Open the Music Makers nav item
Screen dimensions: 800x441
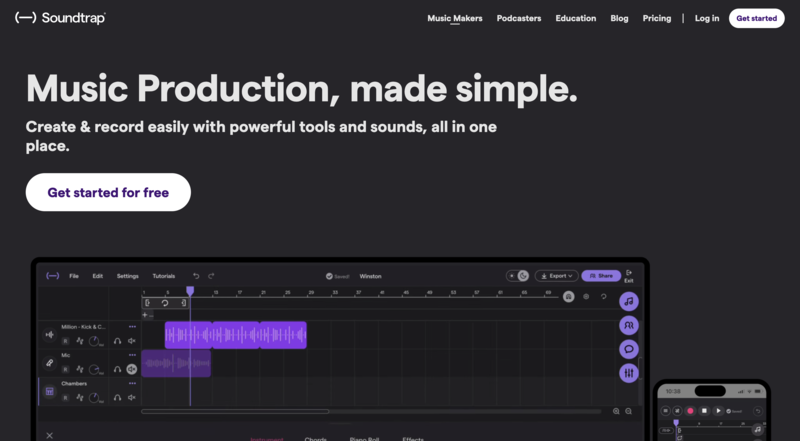coord(453,18)
